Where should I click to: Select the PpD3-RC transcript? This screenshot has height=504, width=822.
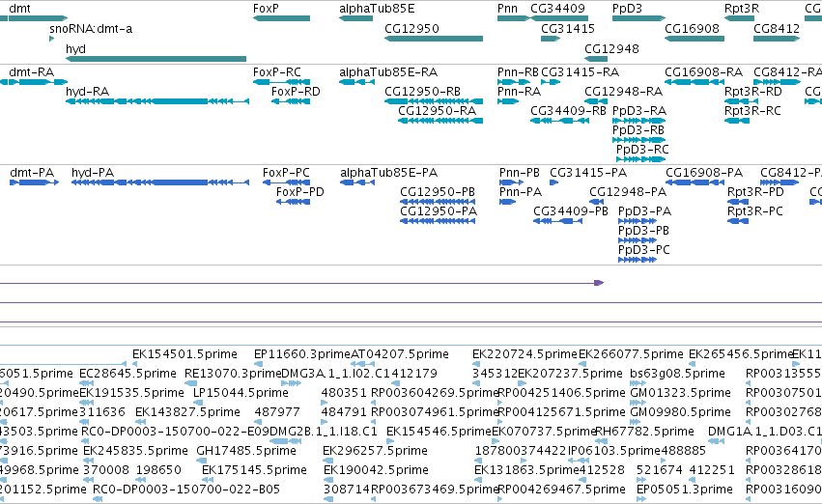[641, 159]
